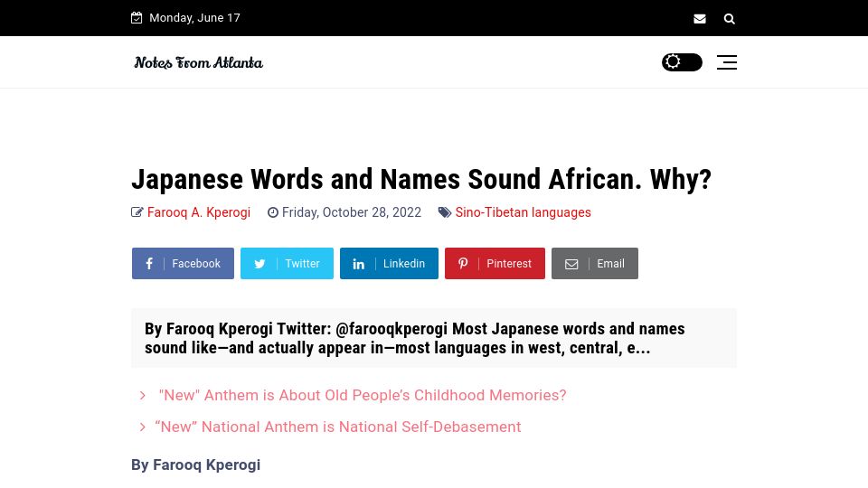868x488 pixels.
Task: Click the Friday, October 28, 2022 date
Action: pos(352,212)
